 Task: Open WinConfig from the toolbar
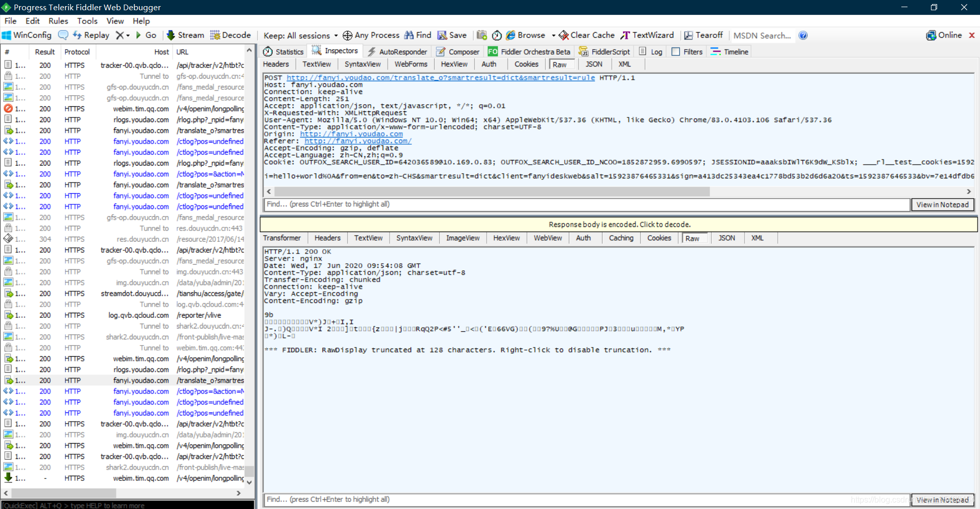pos(27,35)
